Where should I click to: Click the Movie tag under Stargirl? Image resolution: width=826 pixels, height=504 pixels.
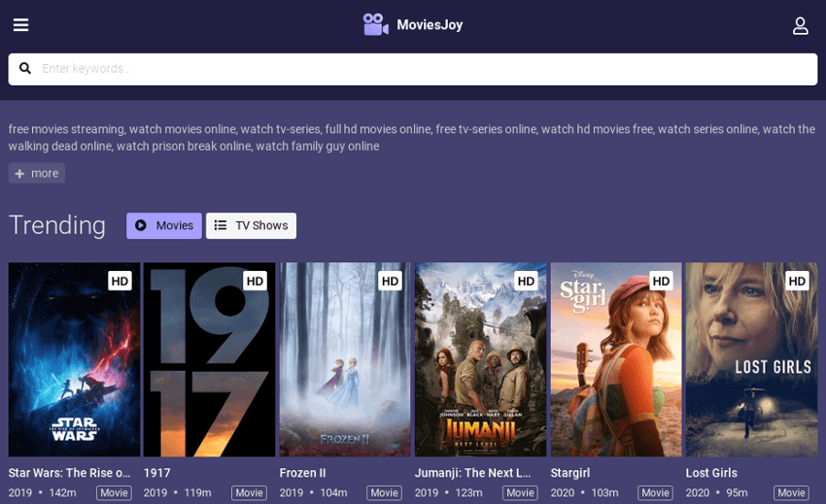coord(655,493)
